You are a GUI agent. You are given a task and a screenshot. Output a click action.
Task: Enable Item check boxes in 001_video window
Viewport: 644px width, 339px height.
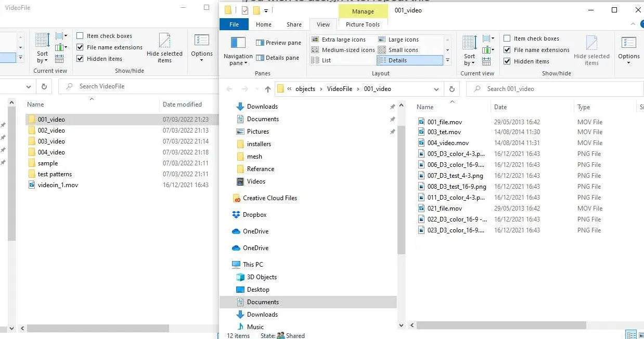507,38
